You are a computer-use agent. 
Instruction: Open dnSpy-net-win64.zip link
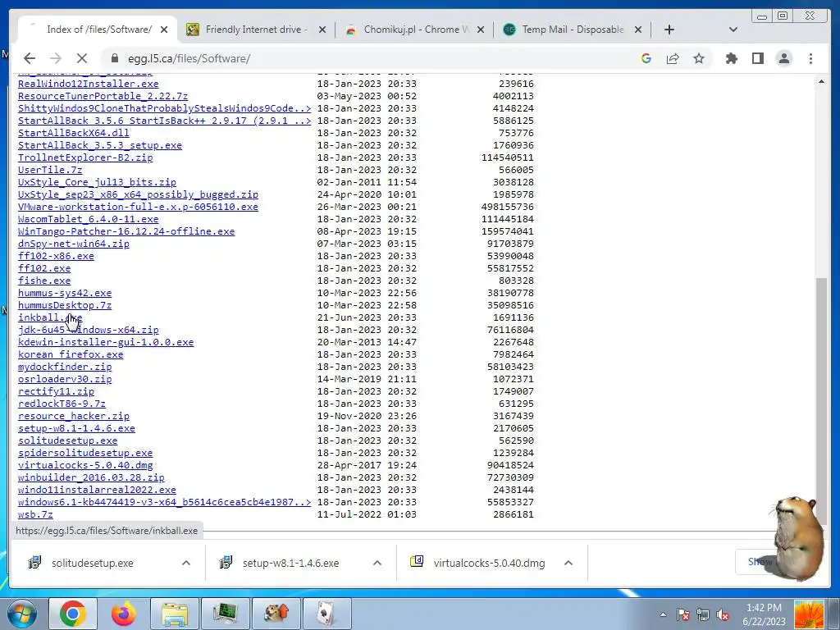click(73, 244)
